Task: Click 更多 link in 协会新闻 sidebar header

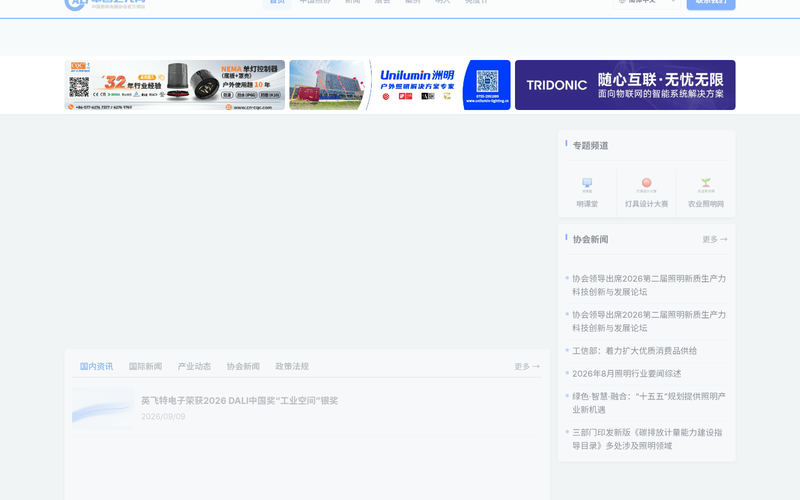Action: click(715, 239)
